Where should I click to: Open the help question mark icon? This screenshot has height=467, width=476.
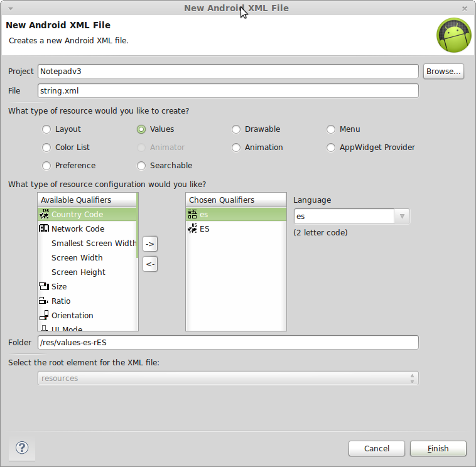pos(22,448)
